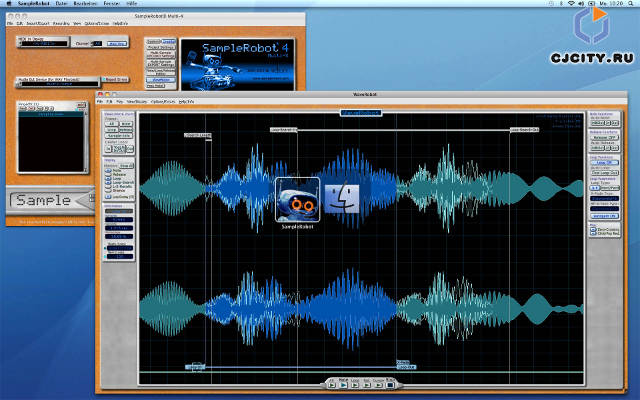
Task: Toggle the Record Group checkbox in SampleRobot
Action: click(x=104, y=79)
